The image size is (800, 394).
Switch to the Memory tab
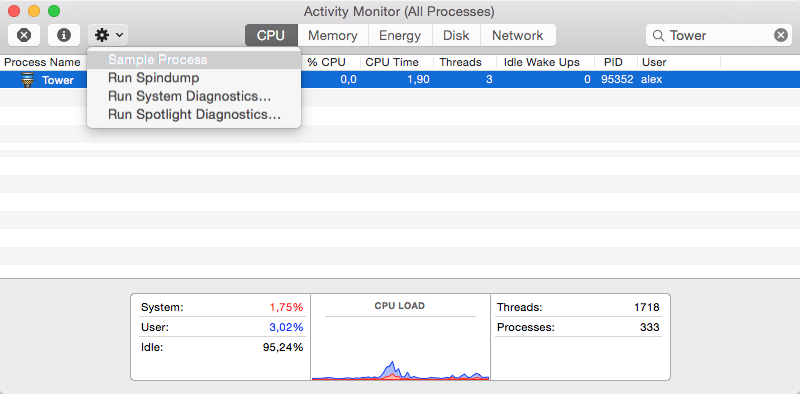pyautogui.click(x=333, y=35)
